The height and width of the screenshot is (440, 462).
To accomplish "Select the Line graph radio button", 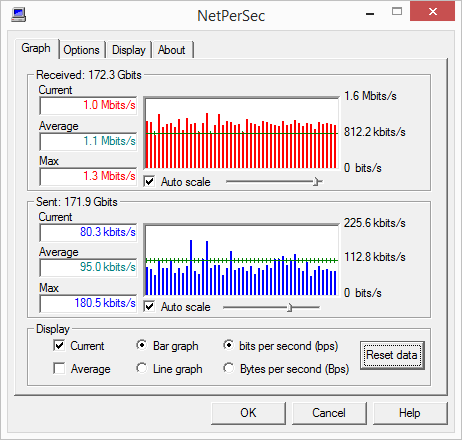I will 142,368.
